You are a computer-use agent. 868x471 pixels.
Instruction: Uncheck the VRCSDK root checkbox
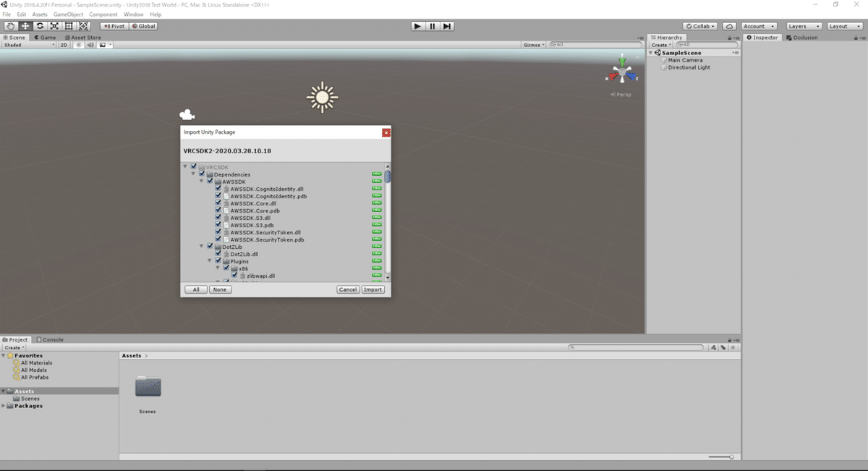(x=194, y=167)
